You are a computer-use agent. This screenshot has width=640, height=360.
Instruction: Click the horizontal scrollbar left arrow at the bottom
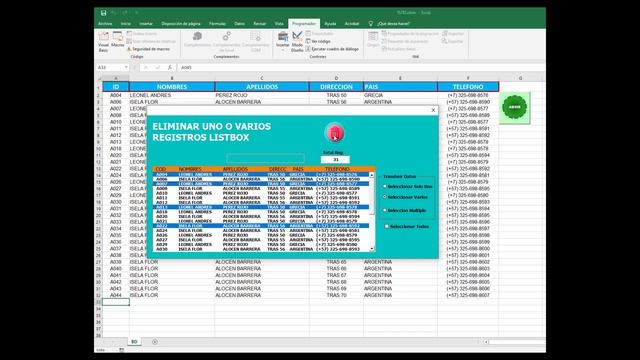(x=486, y=342)
